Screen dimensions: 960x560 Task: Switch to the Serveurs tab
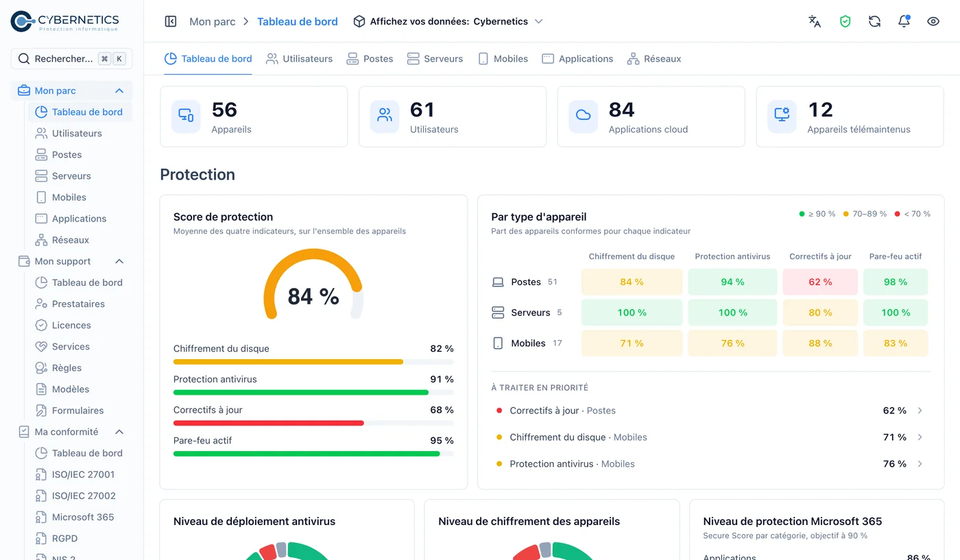click(x=435, y=59)
